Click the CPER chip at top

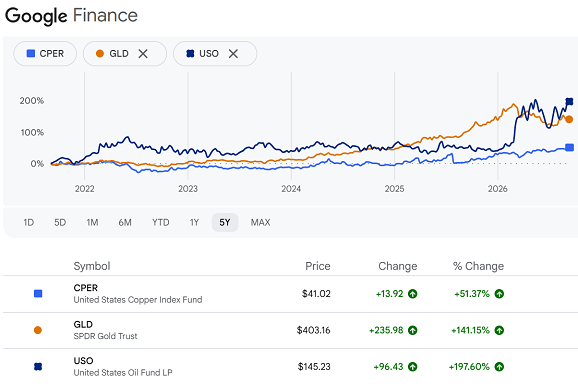click(45, 54)
